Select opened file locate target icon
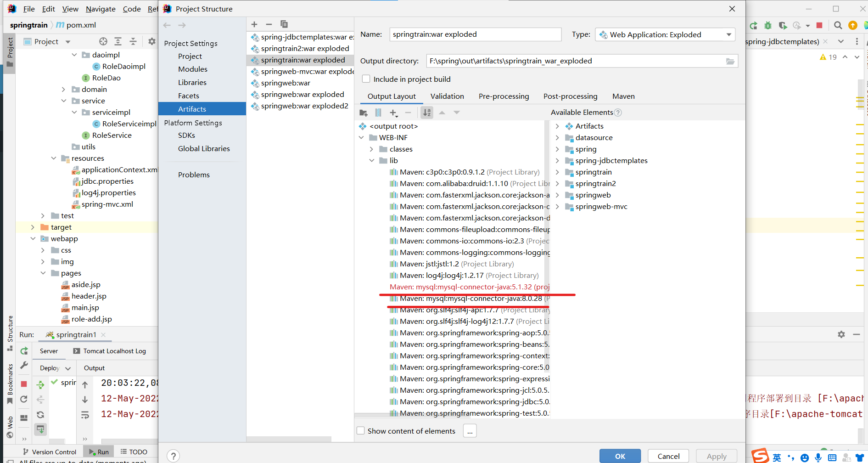This screenshot has height=463, width=868. [103, 41]
